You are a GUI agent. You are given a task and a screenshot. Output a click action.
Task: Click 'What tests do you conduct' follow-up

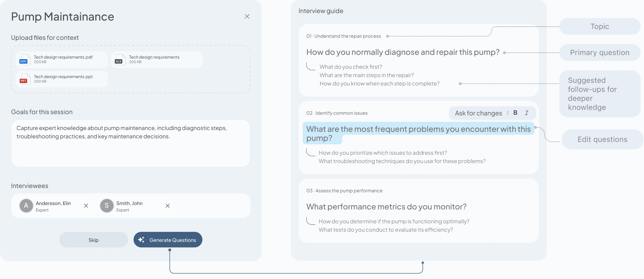pyautogui.click(x=386, y=230)
